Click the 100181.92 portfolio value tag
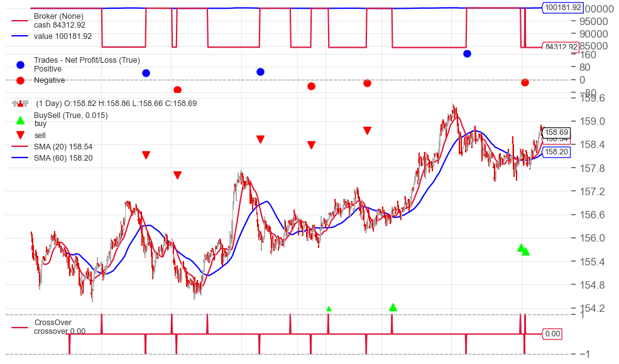Screen dimensions: 619x364 pos(562,8)
